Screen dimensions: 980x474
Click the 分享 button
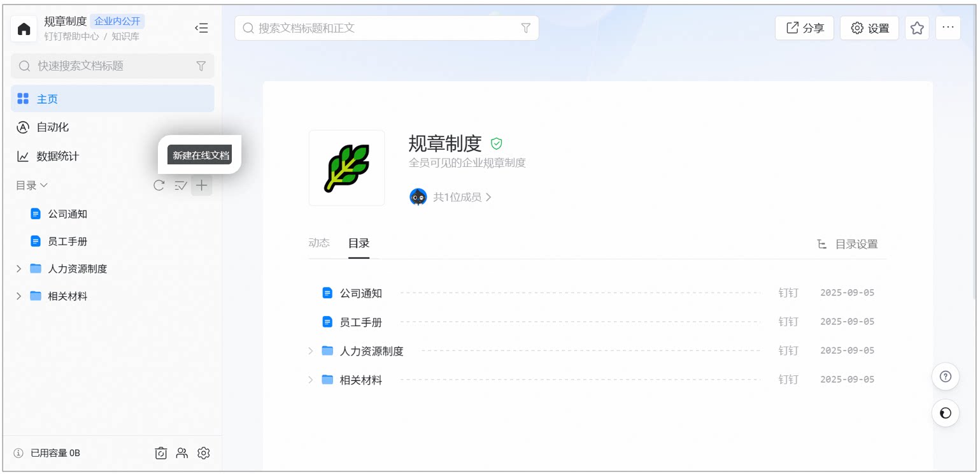tap(804, 28)
